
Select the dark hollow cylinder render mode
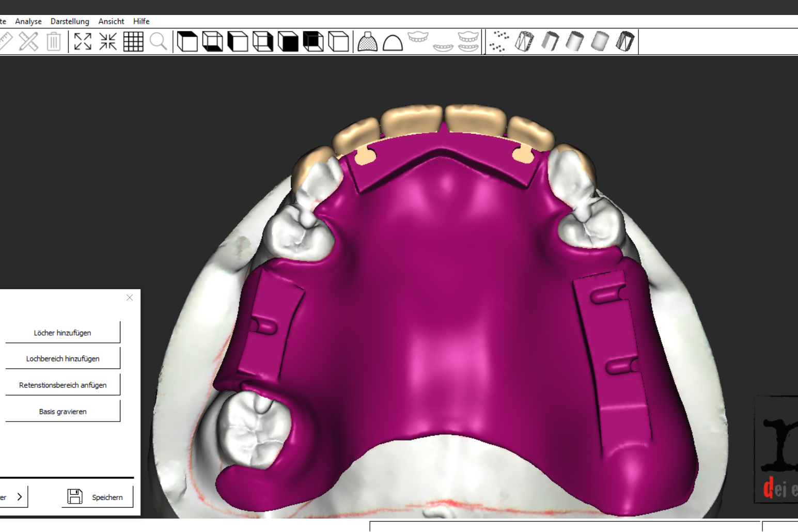[x=550, y=41]
